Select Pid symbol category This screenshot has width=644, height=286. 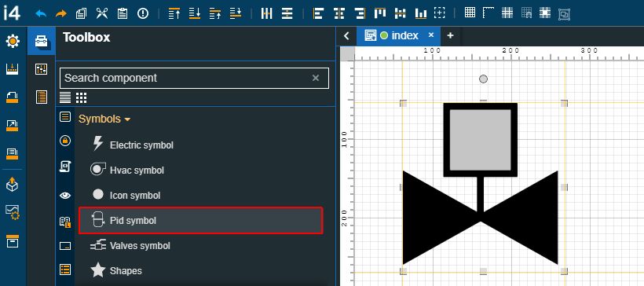coord(200,221)
